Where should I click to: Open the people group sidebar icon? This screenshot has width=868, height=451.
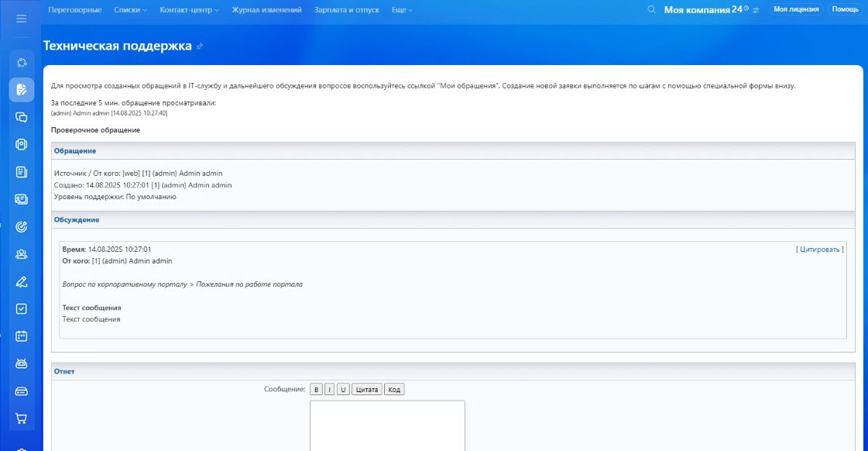click(x=21, y=253)
